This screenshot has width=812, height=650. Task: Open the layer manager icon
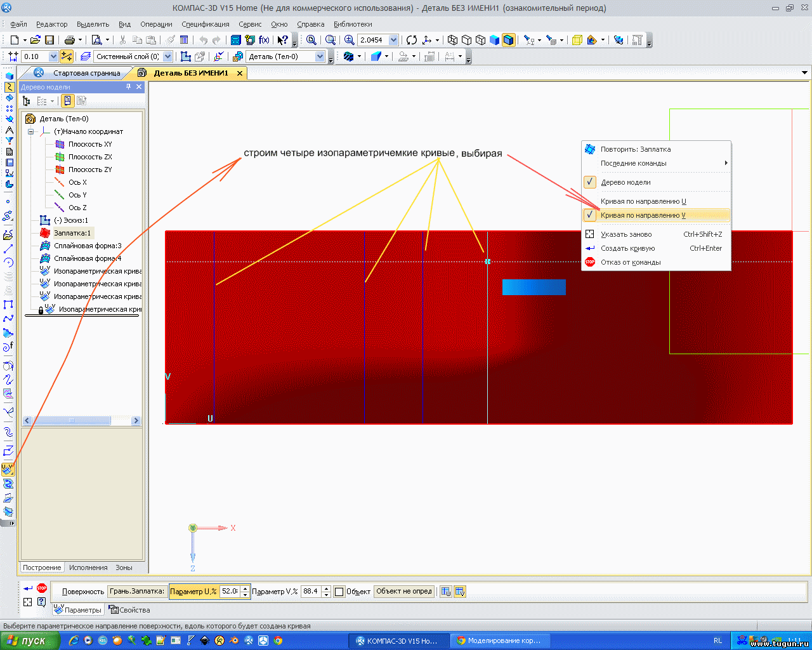86,56
